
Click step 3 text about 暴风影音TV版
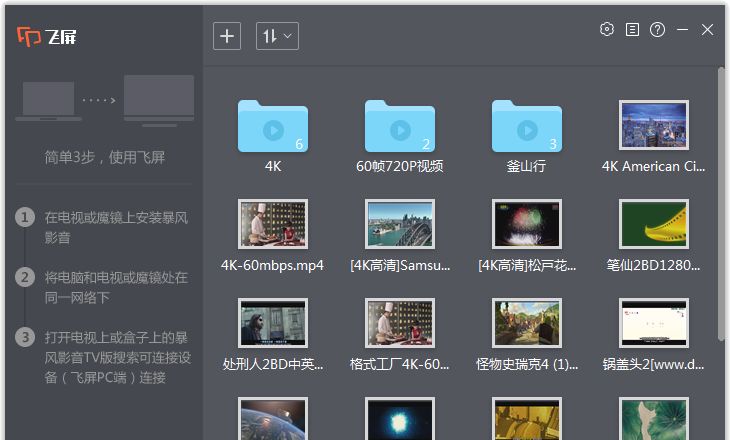[x=118, y=358]
